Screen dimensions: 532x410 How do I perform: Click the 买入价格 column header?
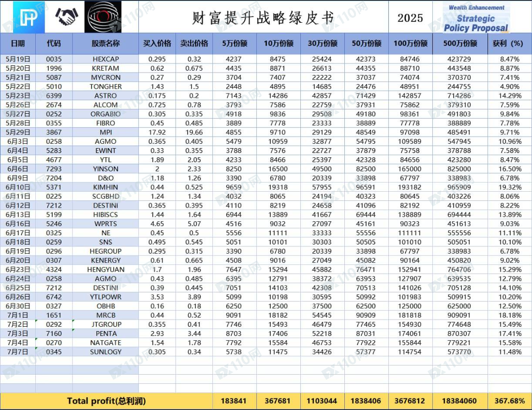(157, 44)
